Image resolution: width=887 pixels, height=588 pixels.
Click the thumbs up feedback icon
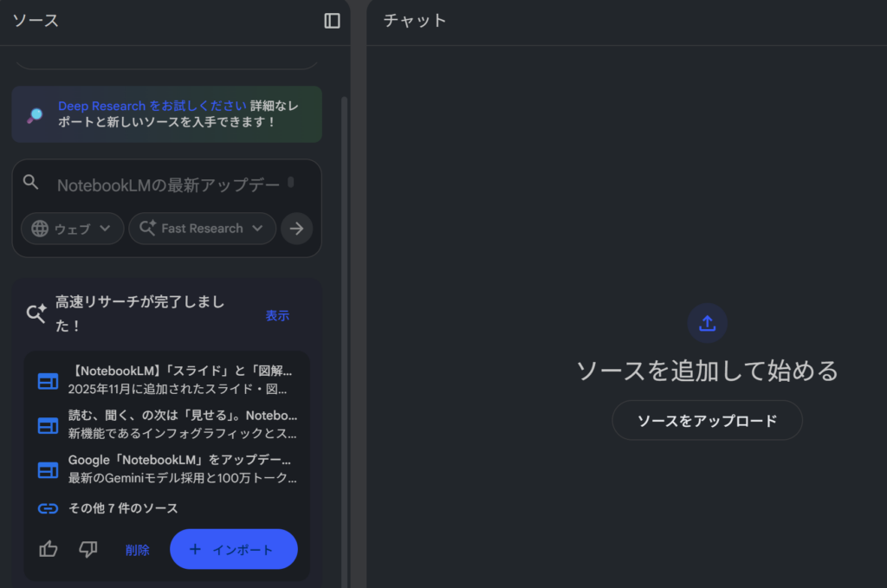tap(49, 549)
